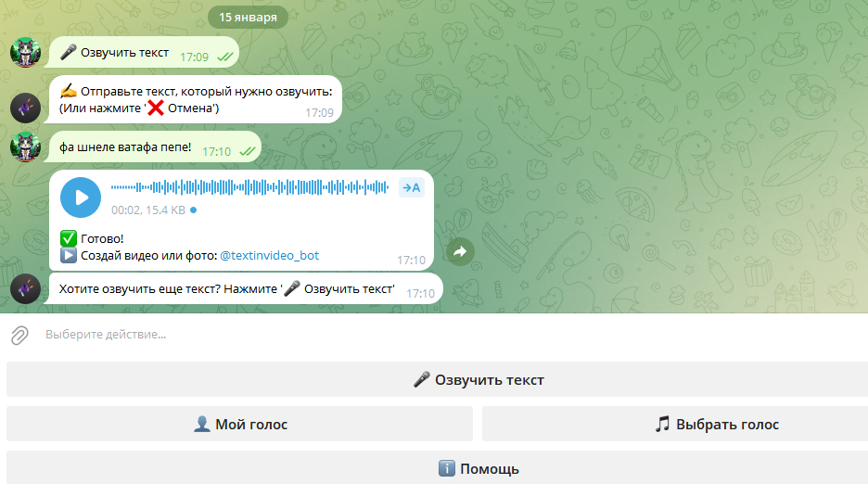Choose the 'Выбрать голос' keyboard button
Viewport: 868px width, 484px height.
[x=675, y=424]
